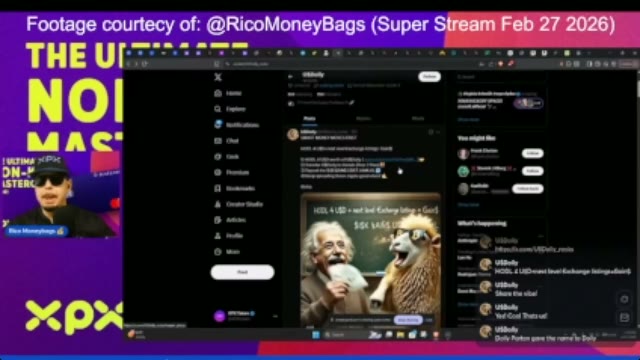
Task: Open the Einstein and sheep post image
Action: [x=371, y=259]
